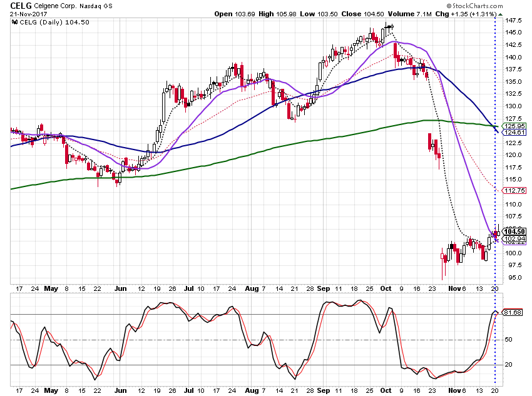
Task: Click the Close 104.50 header value
Action: pos(362,14)
